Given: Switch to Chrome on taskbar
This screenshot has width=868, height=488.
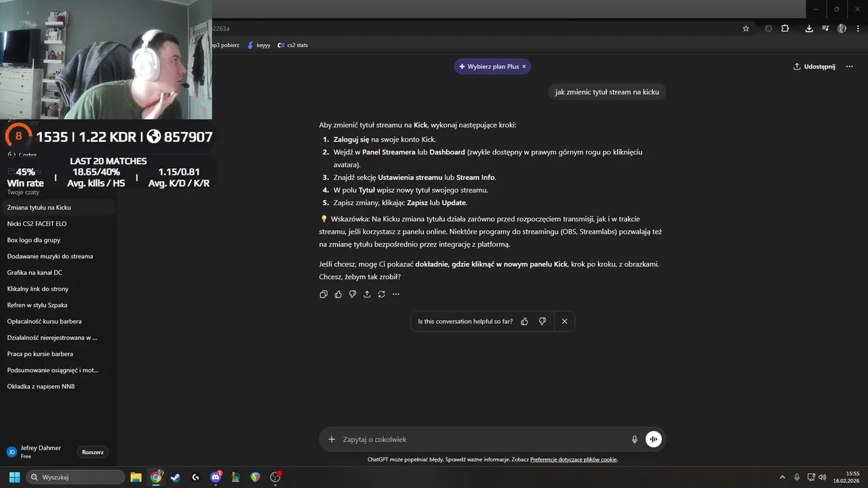Looking at the screenshot, I should [x=156, y=477].
